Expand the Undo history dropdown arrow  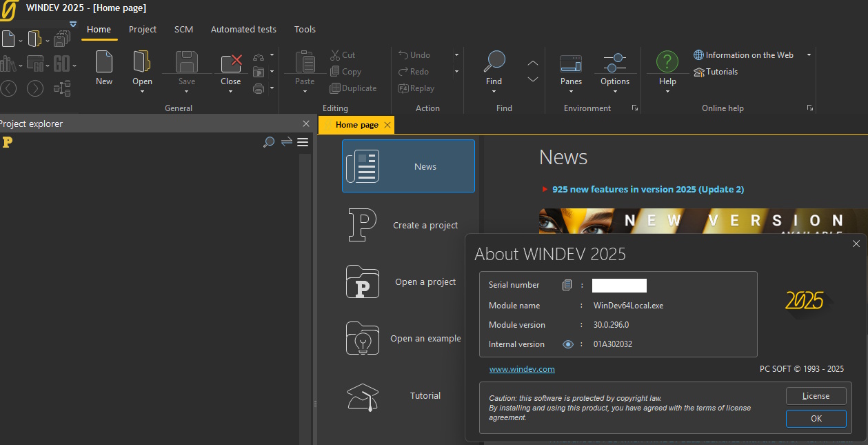(456, 55)
